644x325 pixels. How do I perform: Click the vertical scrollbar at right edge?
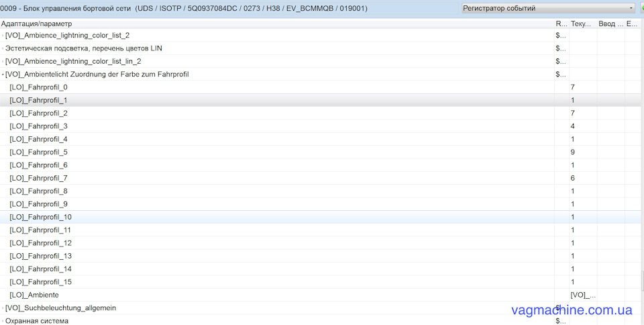tap(642, 281)
